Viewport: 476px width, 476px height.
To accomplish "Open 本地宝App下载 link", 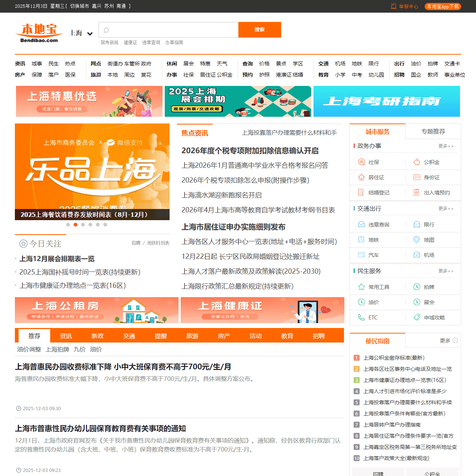I will tap(443, 6).
